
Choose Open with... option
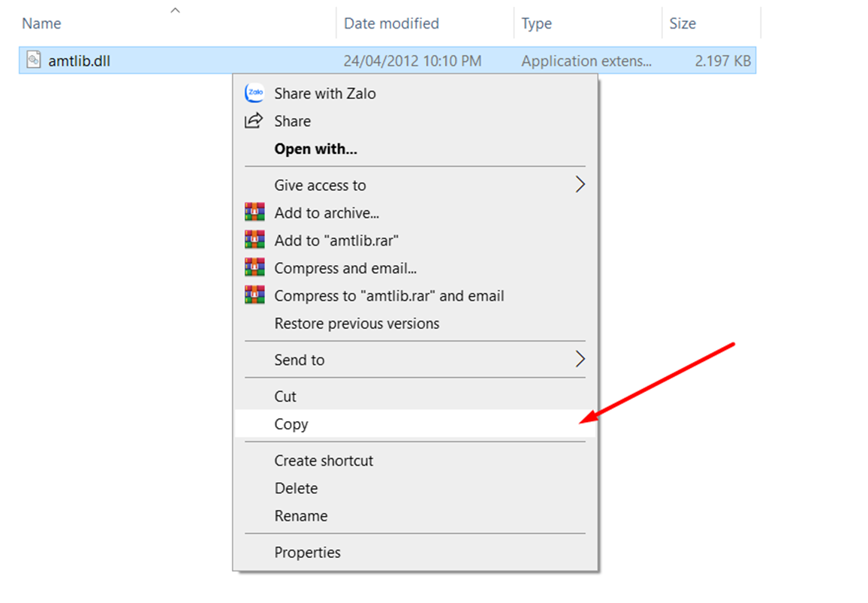pos(415,149)
